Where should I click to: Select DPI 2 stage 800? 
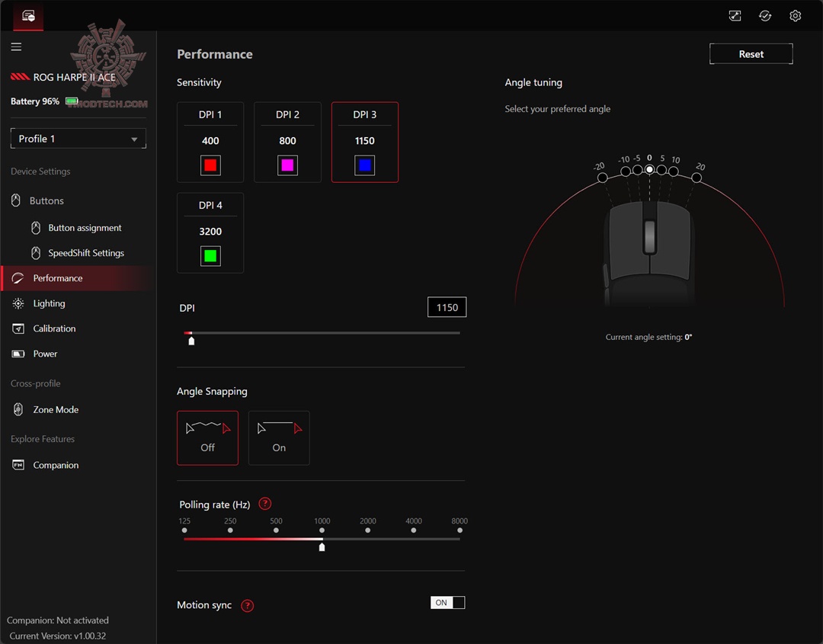click(287, 143)
